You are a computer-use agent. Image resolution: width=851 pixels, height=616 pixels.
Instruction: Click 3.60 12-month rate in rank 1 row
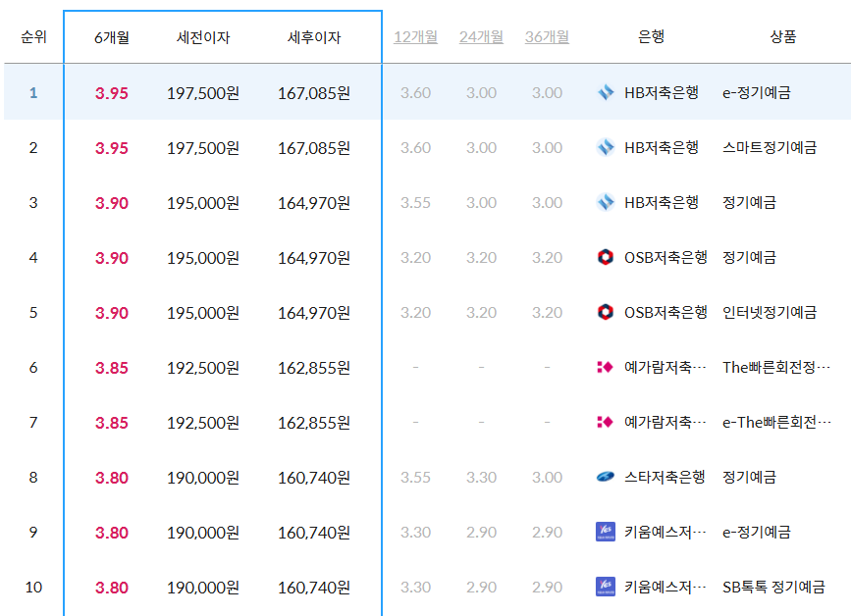[x=415, y=93]
